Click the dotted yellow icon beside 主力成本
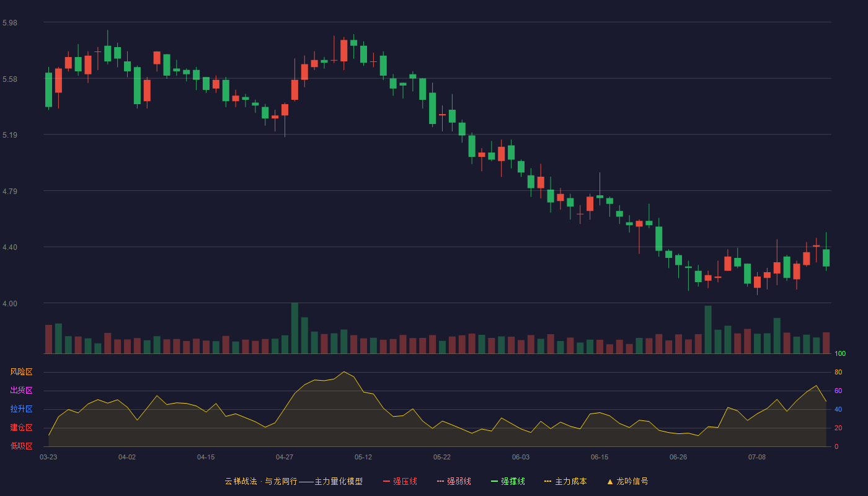Image resolution: width=868 pixels, height=496 pixels. 548,481
